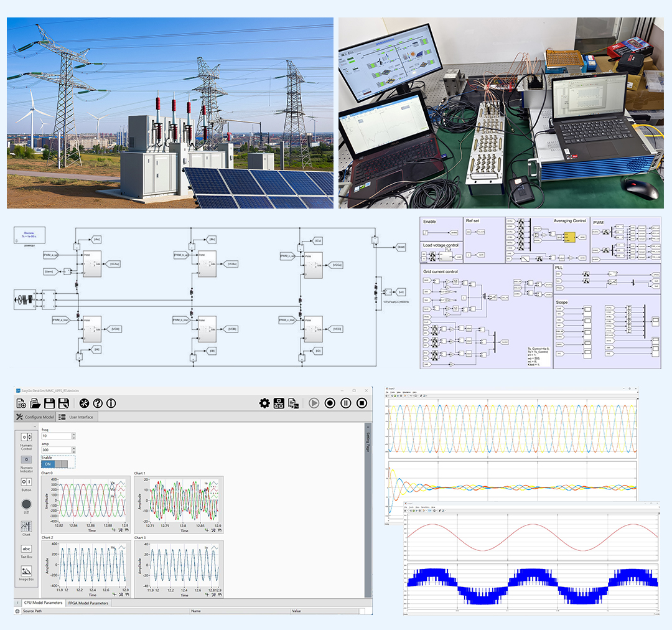Image resolution: width=672 pixels, height=630 pixels.
Task: Open Help via the question mark icon
Action: pyautogui.click(x=98, y=403)
